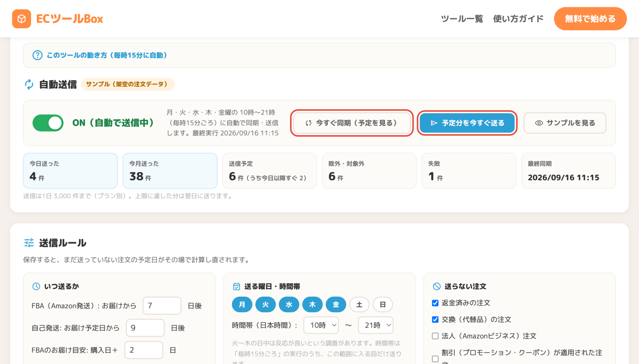Click the clock icon beside いつ送るか
The width and height of the screenshot is (639, 364).
[x=36, y=286]
